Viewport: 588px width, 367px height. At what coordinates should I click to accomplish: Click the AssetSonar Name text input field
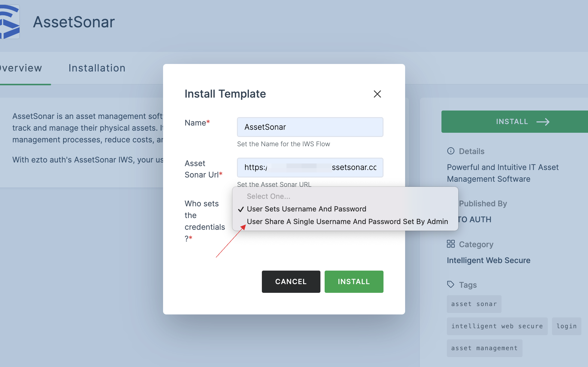pos(310,126)
